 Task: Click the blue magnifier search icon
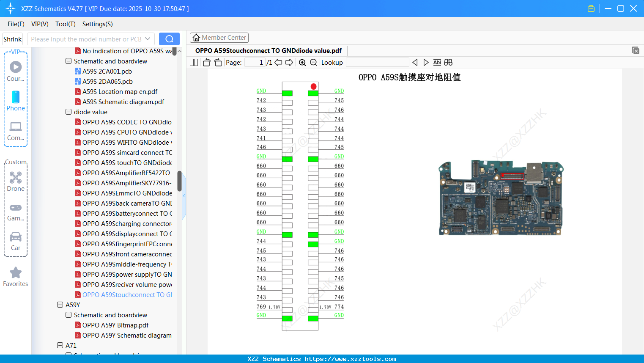[x=169, y=38]
